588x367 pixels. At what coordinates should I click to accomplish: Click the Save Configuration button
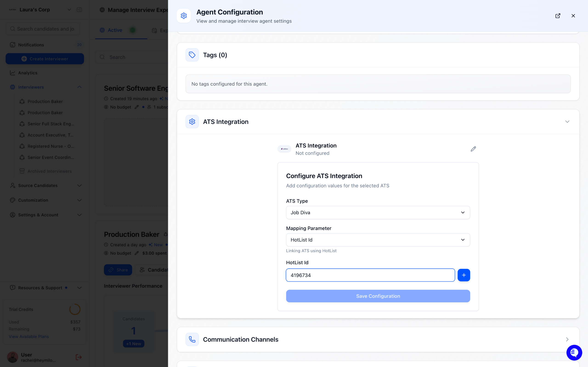(378, 296)
